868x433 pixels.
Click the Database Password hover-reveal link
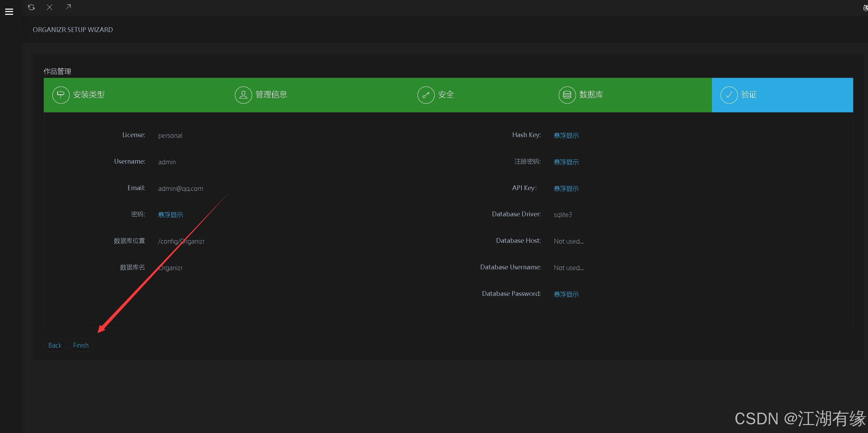pos(566,294)
